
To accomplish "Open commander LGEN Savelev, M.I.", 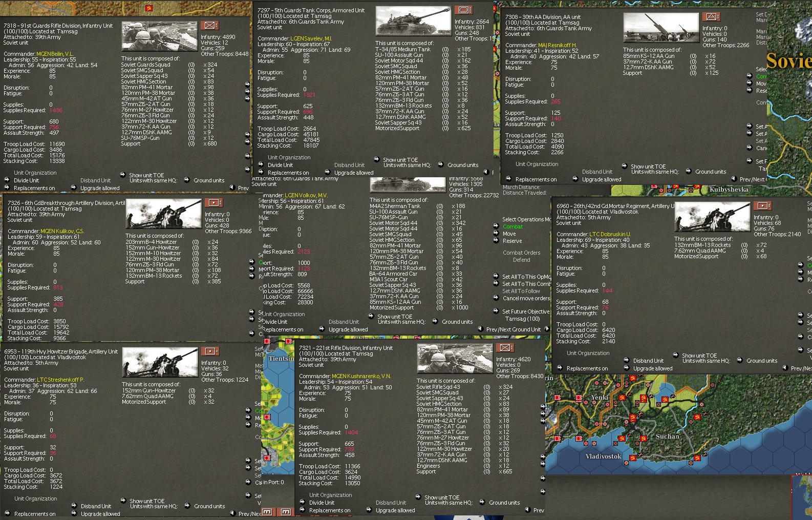I will coord(311,38).
